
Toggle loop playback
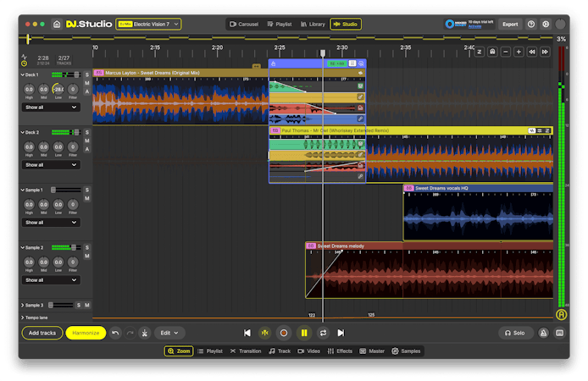coord(323,333)
